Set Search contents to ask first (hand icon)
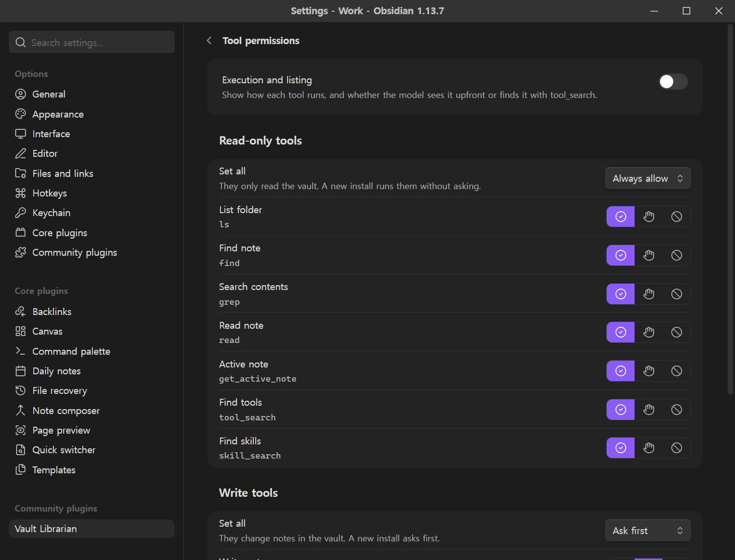 click(649, 294)
